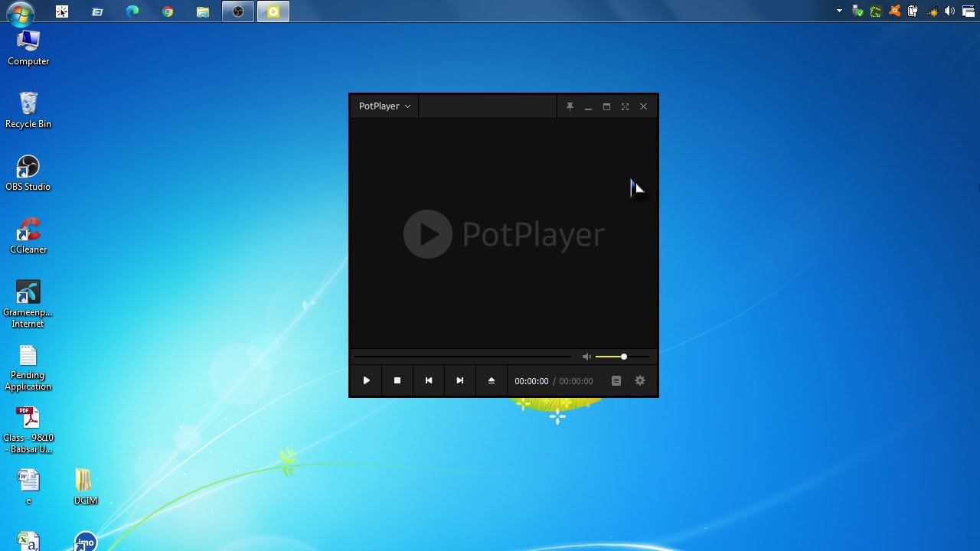Launch the cursor tool pinned on taskbar

tap(62, 11)
